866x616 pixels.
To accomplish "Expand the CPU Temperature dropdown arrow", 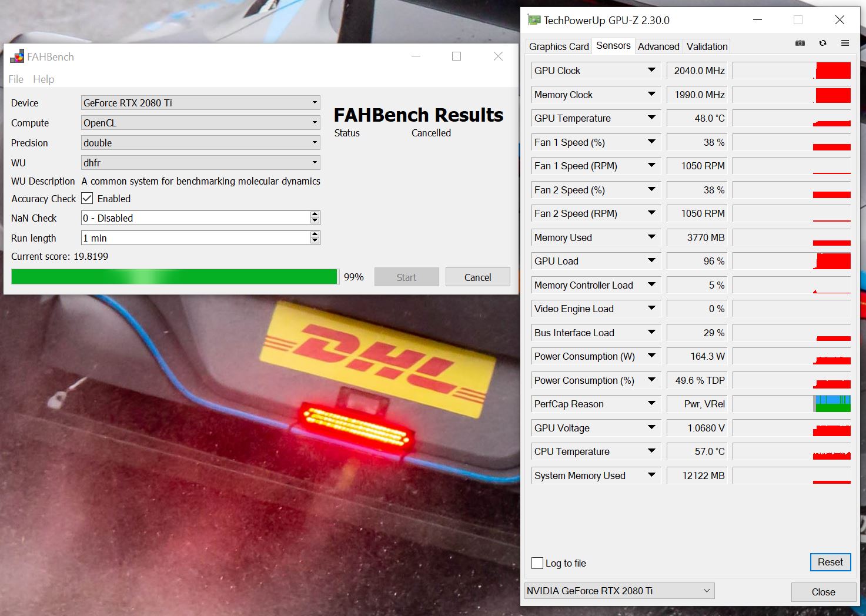I will point(651,451).
